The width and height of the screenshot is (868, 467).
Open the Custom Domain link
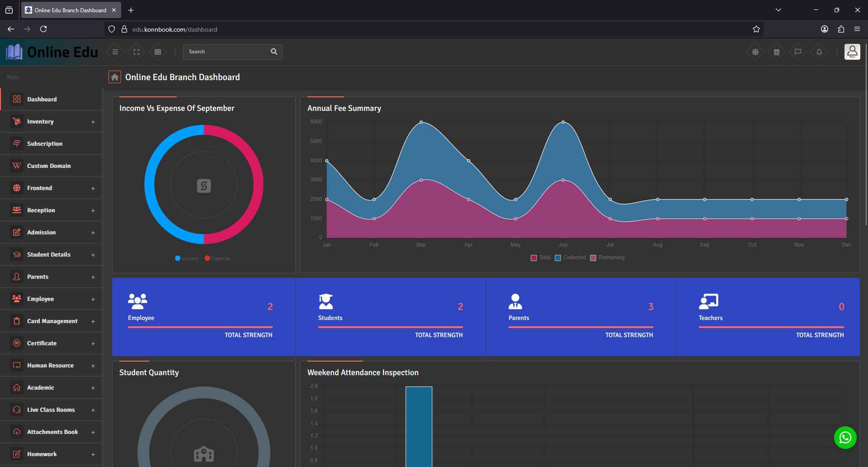49,166
